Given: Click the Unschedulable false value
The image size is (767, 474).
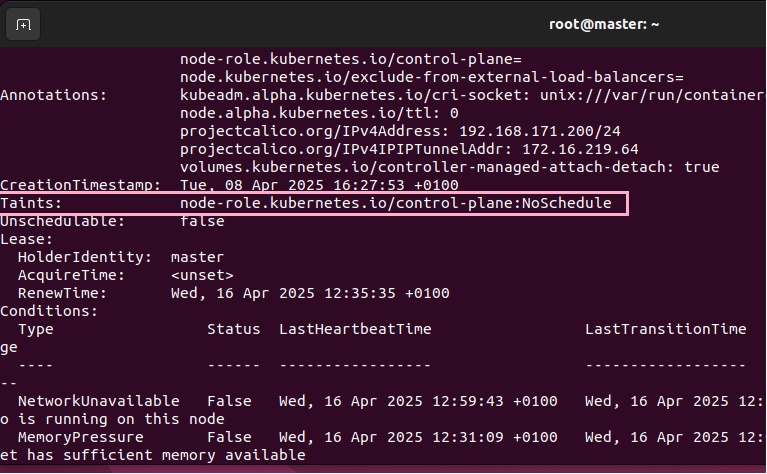Looking at the screenshot, I should coord(202,221).
